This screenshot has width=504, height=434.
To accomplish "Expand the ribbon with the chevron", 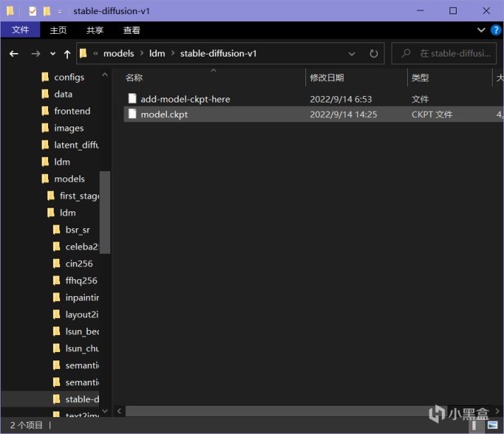I will (481, 30).
